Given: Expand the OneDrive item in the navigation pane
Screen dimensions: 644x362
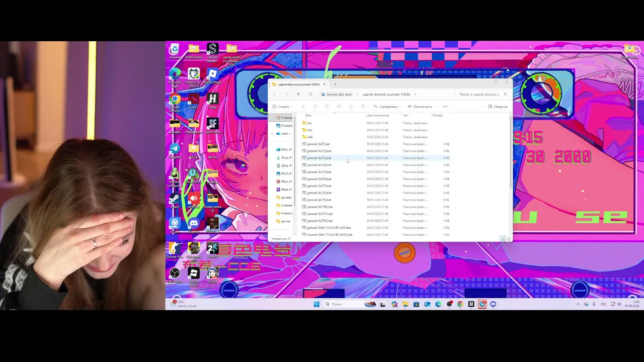Looking at the screenshot, I should coord(272,134).
